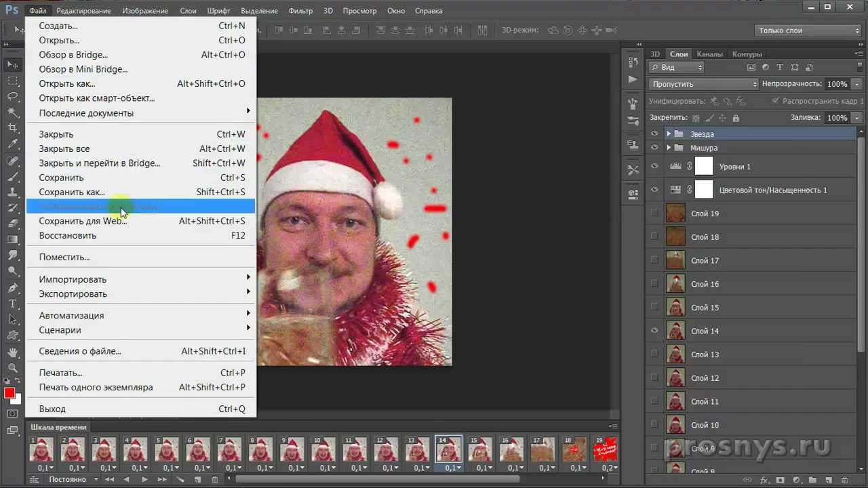Click the red foreground color swatch
The height and width of the screenshot is (488, 868).
click(9, 393)
